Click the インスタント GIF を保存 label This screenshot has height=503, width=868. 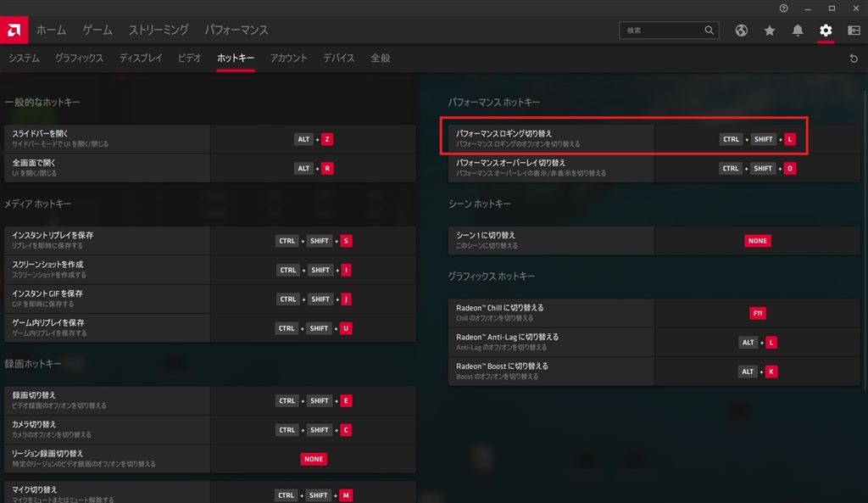[x=47, y=293]
